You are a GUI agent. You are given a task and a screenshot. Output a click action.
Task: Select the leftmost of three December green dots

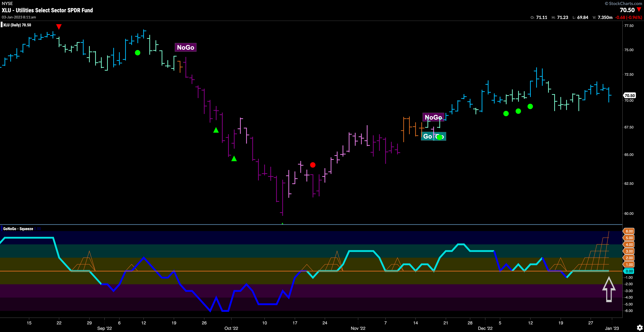(x=506, y=113)
